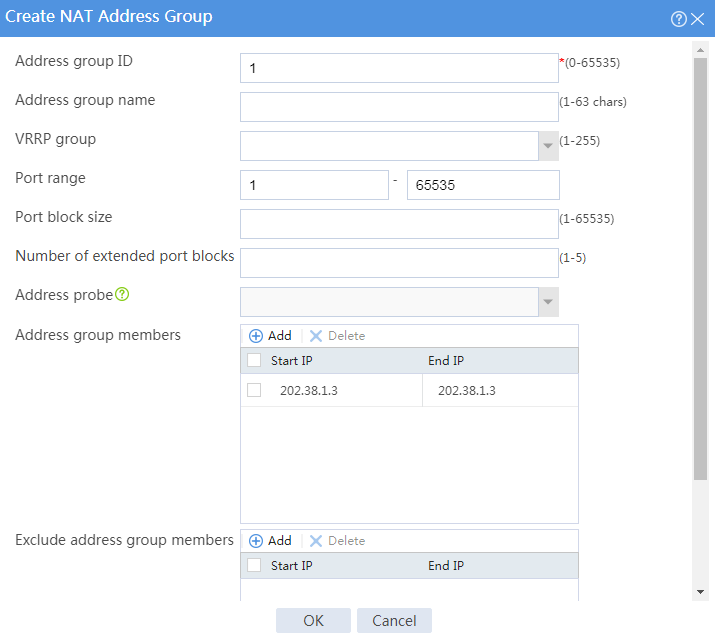715x636 pixels.
Task: Focus the Address group name field
Action: tap(399, 107)
